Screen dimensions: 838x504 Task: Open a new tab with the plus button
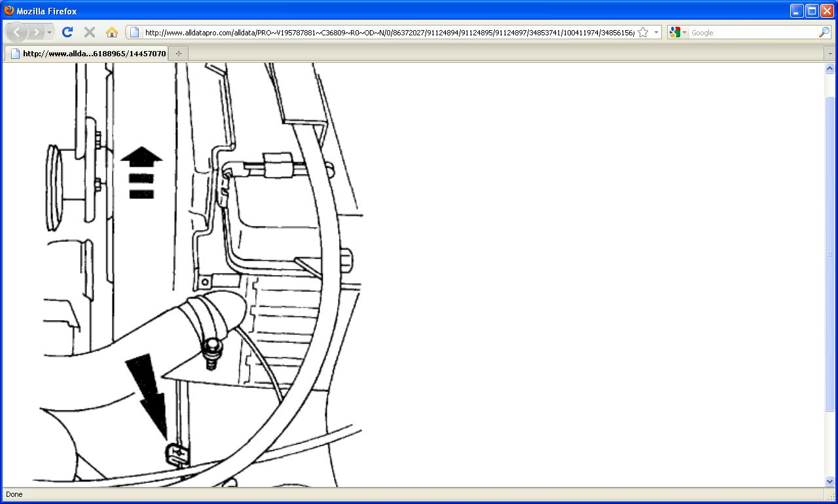click(178, 53)
